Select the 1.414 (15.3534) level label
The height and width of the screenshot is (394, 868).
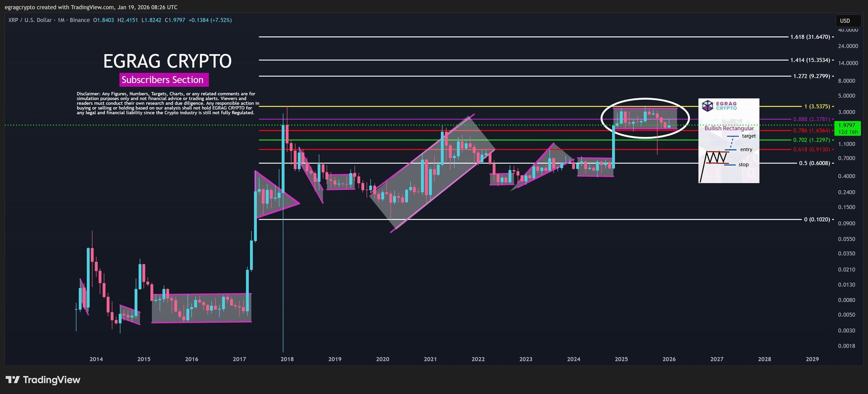point(810,60)
